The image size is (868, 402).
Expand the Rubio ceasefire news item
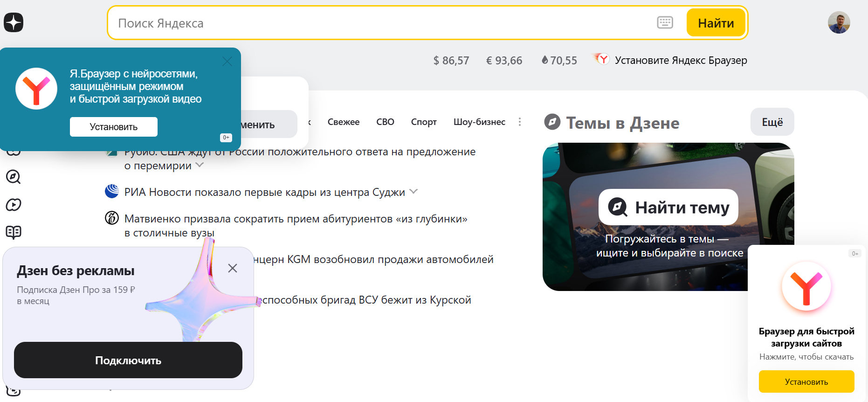(x=200, y=165)
